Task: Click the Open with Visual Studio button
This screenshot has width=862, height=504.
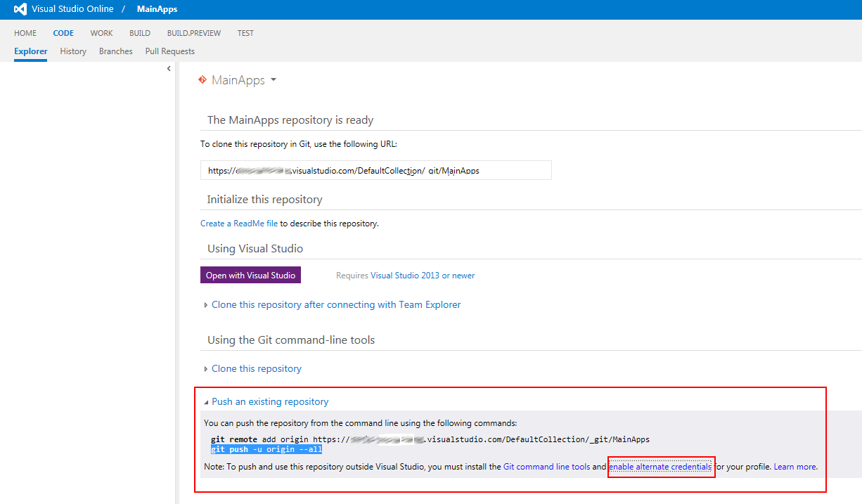Action: [x=251, y=276]
